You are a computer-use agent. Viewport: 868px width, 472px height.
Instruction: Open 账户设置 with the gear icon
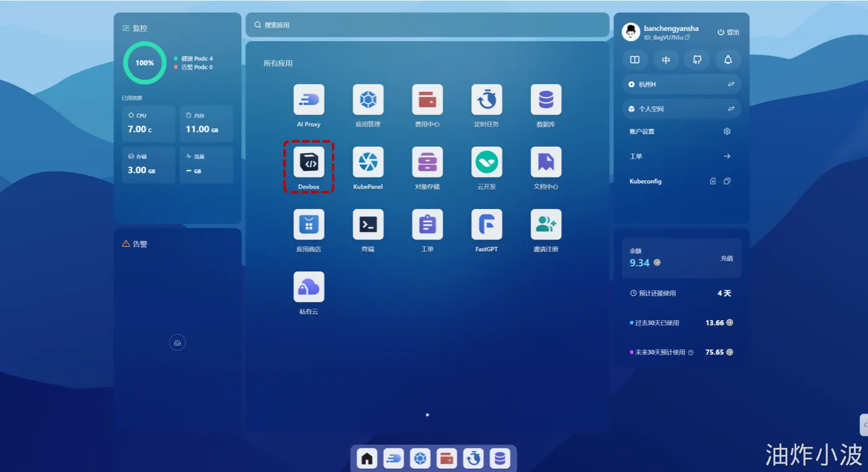[x=727, y=131]
